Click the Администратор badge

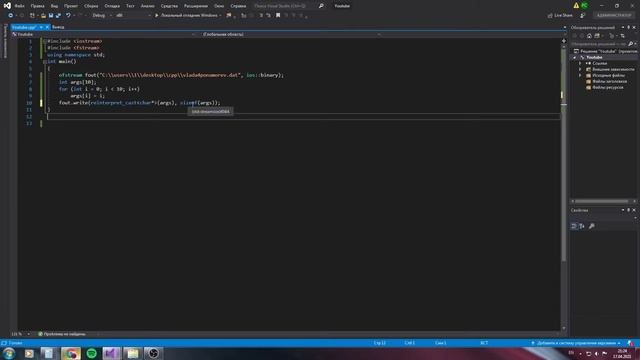point(614,16)
